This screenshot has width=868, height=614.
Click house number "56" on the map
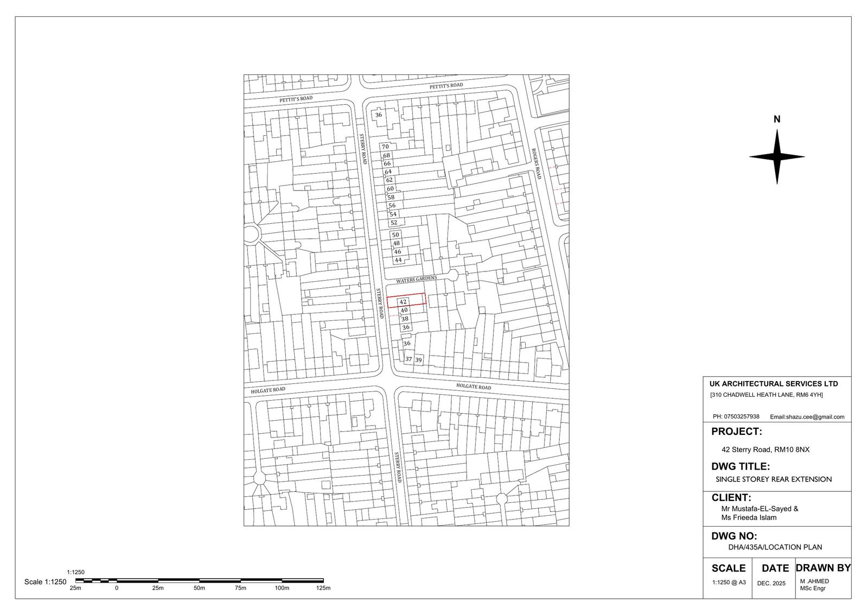392,206
